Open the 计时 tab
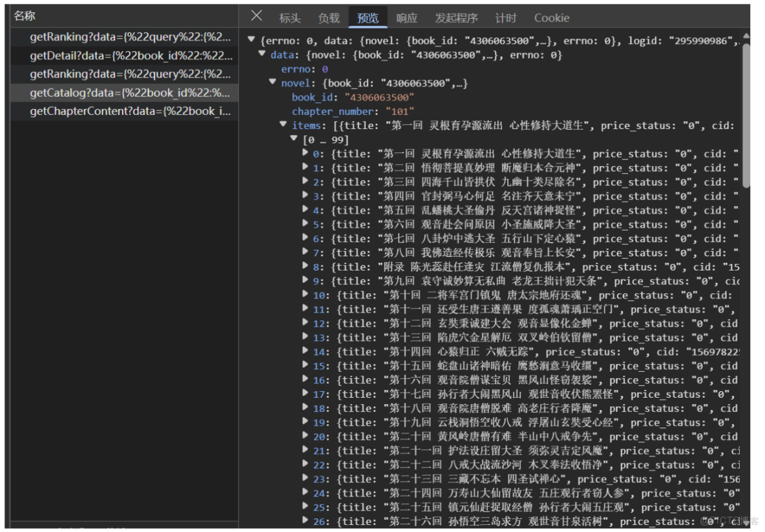The height and width of the screenshot is (532, 765). click(506, 17)
